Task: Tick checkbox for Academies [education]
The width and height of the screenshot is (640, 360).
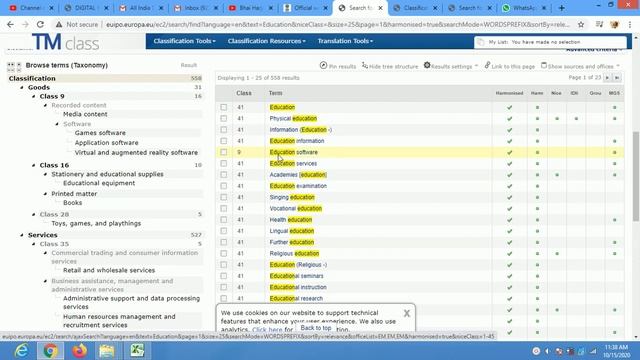Action: click(x=224, y=174)
